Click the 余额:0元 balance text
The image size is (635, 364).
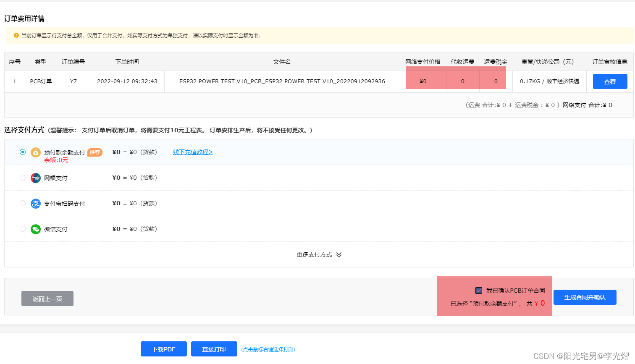(56, 160)
